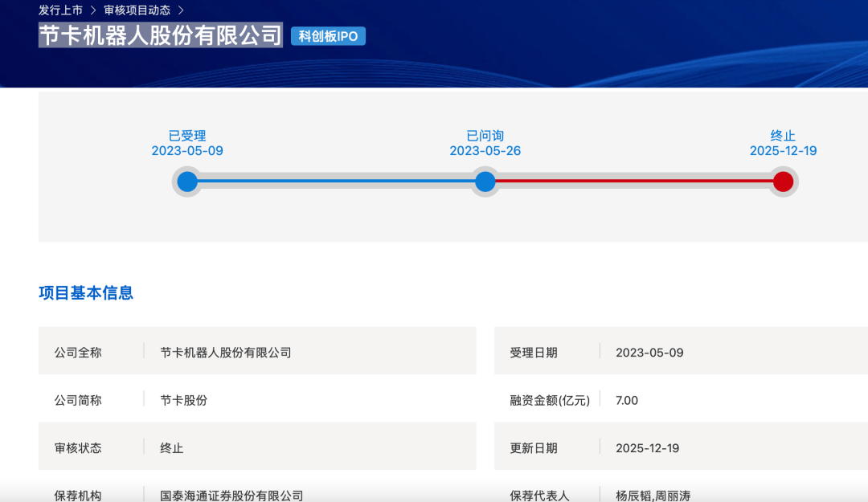This screenshot has height=502, width=868.
Task: Click the 科创板IPO badge
Action: pyautogui.click(x=328, y=36)
